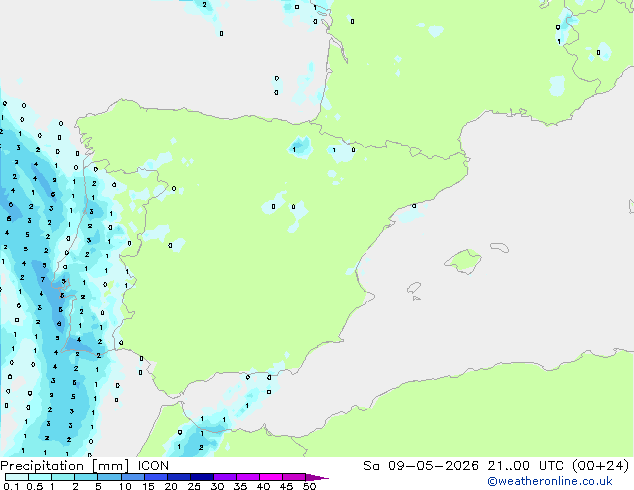The image size is (634, 490).
Task: Select the 40–45 mm magenta swatch
Action: pos(271,477)
